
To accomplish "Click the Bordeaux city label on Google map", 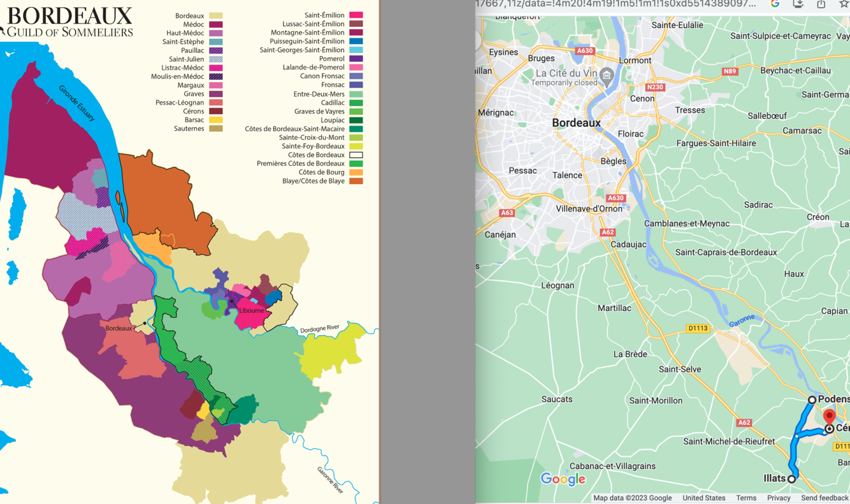I will pos(576,123).
